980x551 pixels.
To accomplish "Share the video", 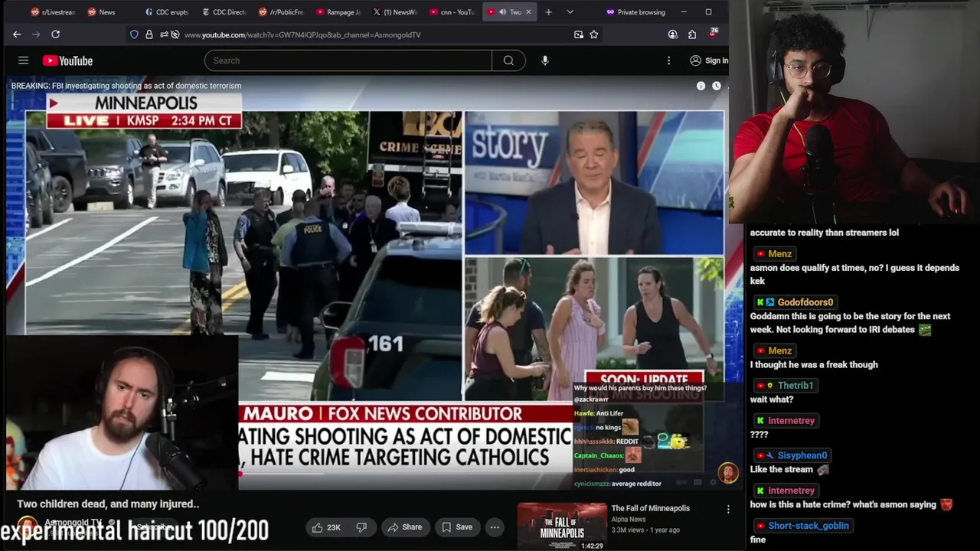I will (404, 527).
